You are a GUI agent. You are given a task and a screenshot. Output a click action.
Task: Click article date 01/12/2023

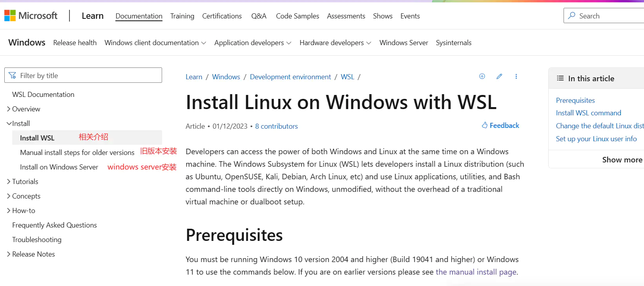[230, 126]
